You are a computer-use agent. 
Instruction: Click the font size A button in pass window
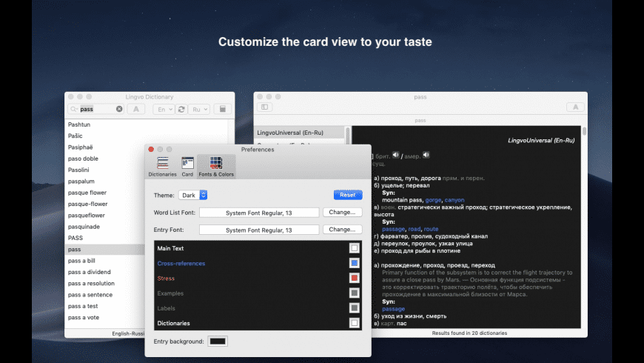pyautogui.click(x=575, y=107)
